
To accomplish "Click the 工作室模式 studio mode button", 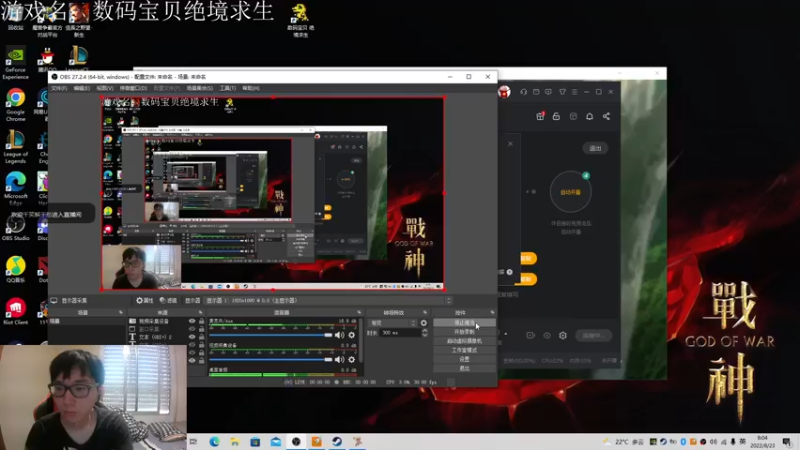I will click(464, 350).
